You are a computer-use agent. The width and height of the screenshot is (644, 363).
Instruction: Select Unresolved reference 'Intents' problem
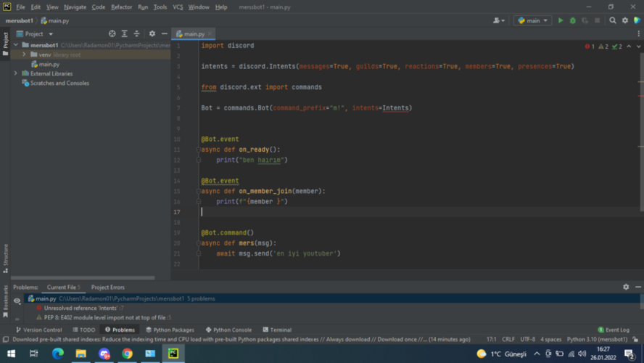(80, 308)
